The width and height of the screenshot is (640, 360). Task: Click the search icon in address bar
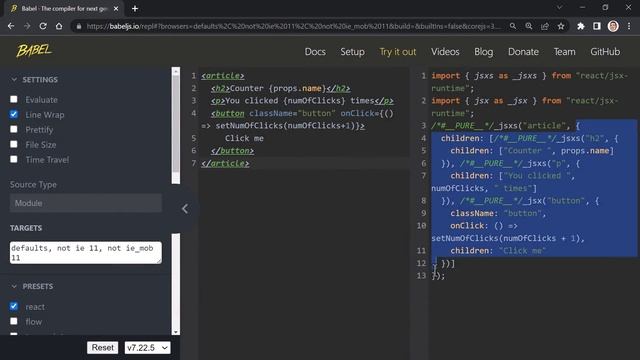[x=513, y=26]
